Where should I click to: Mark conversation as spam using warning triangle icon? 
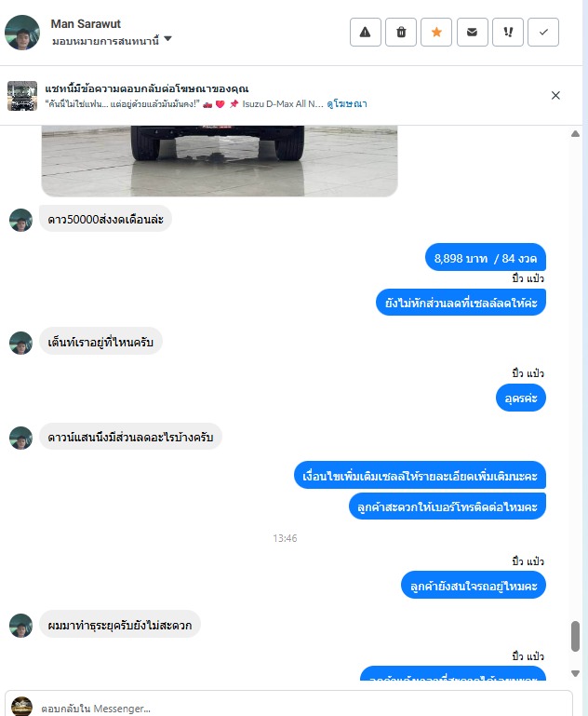tap(366, 32)
